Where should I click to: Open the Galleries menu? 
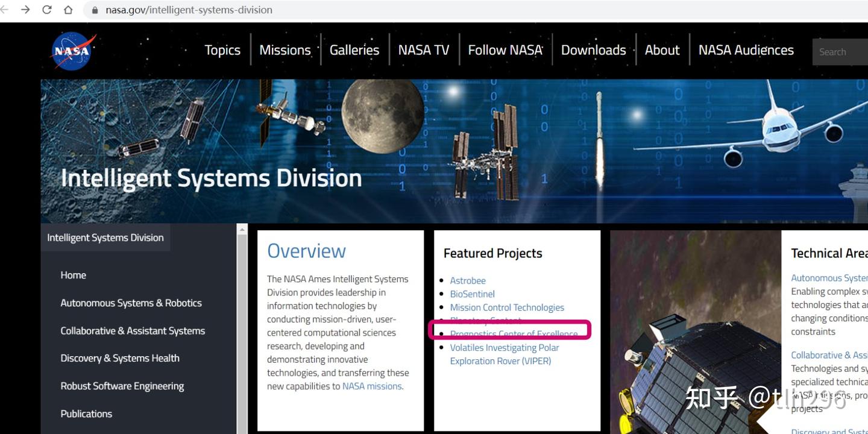354,50
